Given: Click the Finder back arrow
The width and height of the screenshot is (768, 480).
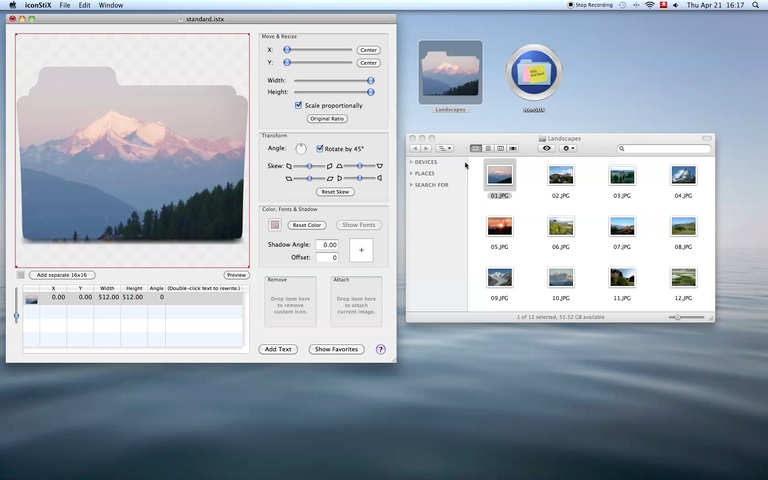Looking at the screenshot, I should click(x=415, y=148).
